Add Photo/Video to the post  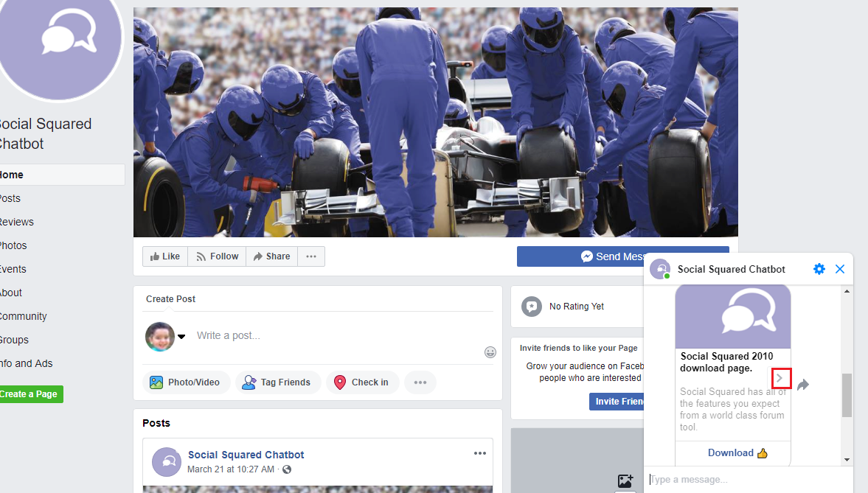(186, 382)
